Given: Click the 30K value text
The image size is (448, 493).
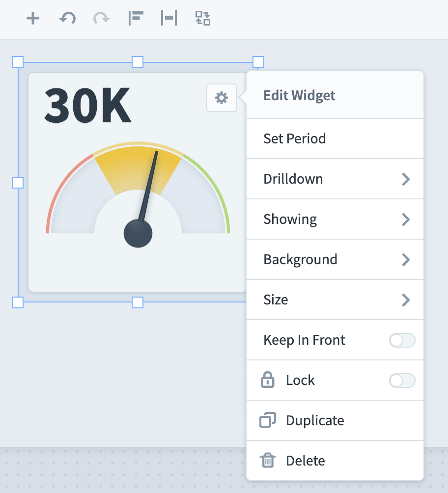Looking at the screenshot, I should [87, 106].
